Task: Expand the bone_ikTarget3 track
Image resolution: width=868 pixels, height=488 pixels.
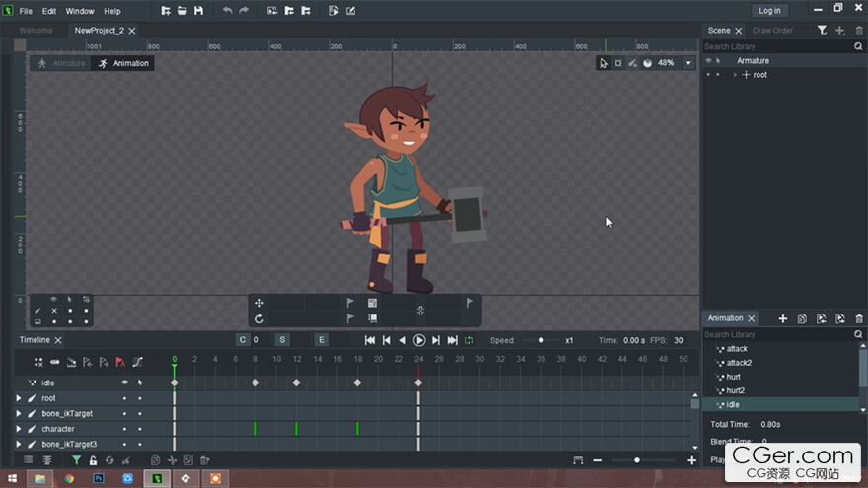Action: 19,445
